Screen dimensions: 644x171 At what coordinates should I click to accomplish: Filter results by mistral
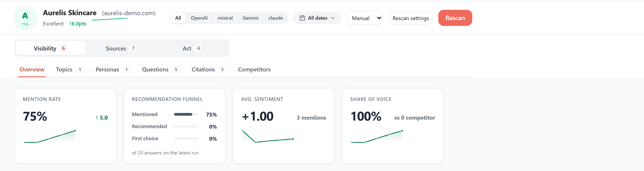225,18
